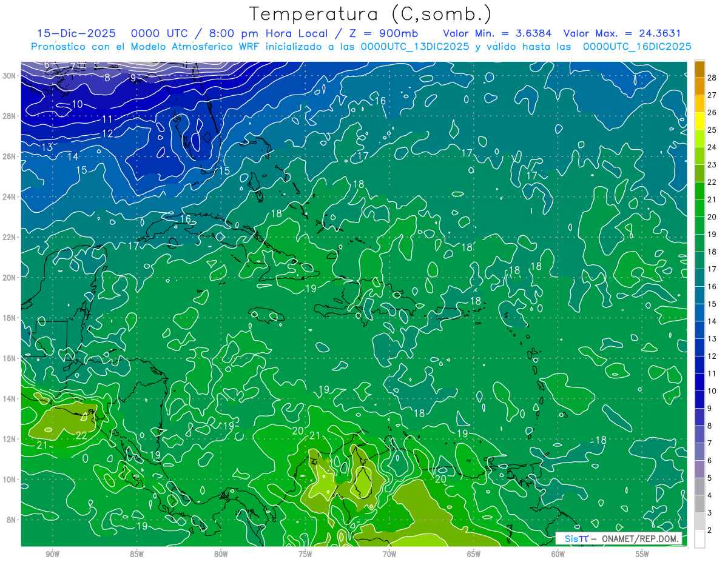Screen dimensions: 728x562
Task: Click the 'ONAMET/REP.DOM.' credit label
Action: click(641, 539)
